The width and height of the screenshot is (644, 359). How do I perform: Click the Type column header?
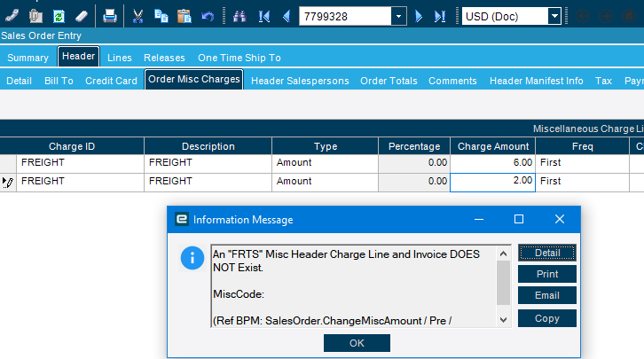(x=326, y=146)
